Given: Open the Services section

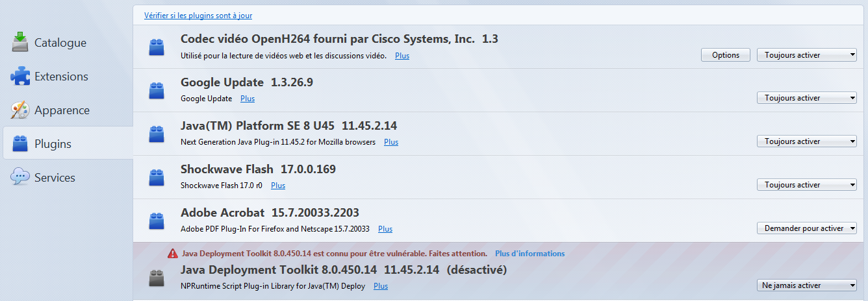Looking at the screenshot, I should [x=67, y=177].
